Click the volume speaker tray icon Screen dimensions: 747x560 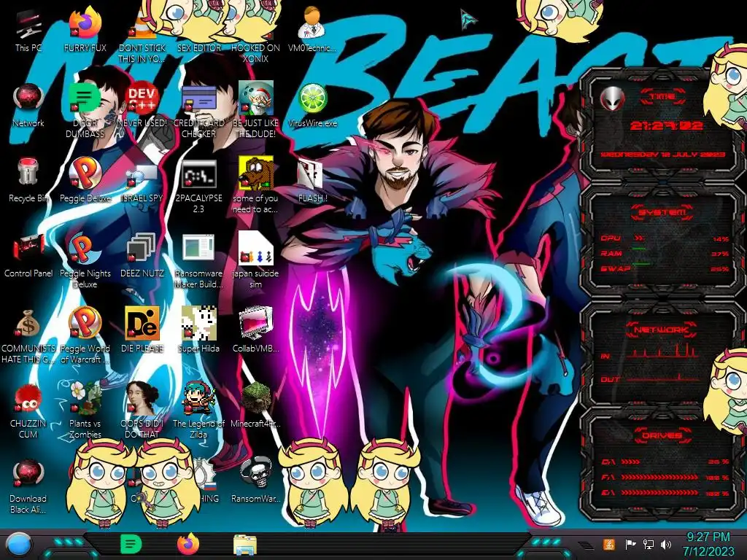click(666, 544)
